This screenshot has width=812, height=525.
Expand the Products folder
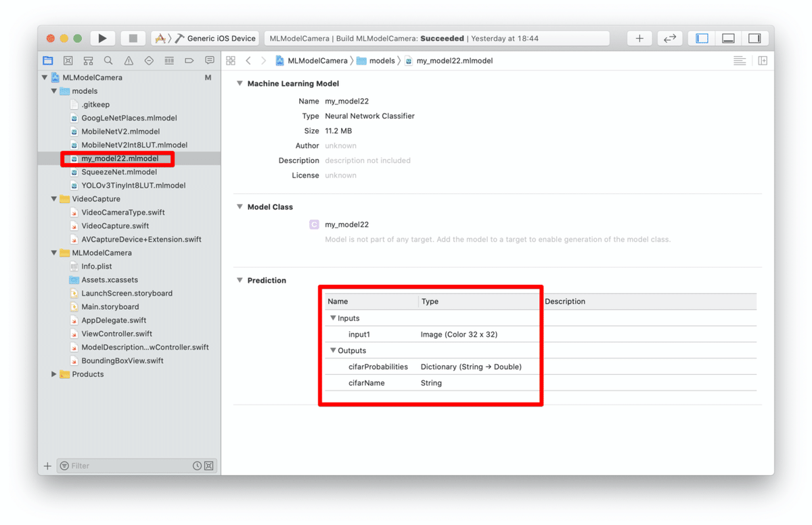point(54,374)
